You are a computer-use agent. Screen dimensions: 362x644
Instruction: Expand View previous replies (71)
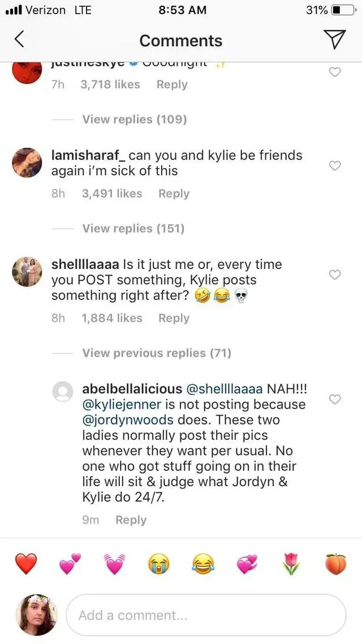click(157, 353)
